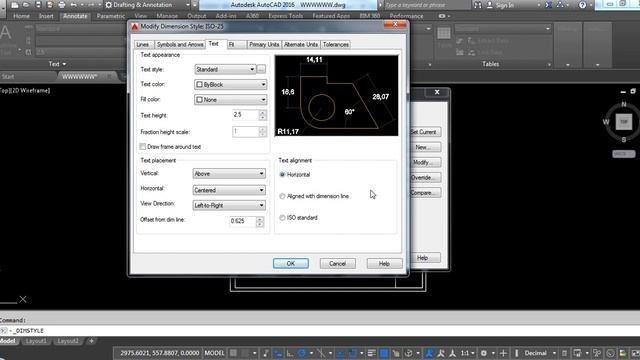
Task: Click the Table icon in Tables panel
Action: click(x=444, y=33)
